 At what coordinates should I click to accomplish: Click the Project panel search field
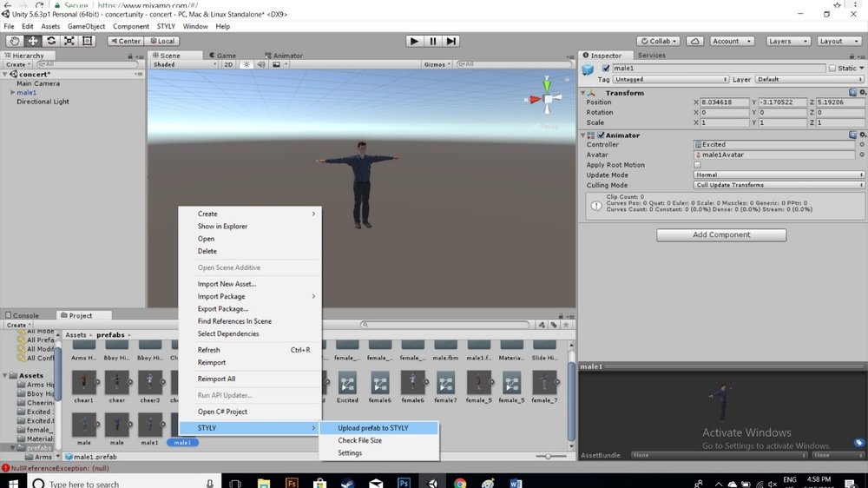click(x=444, y=325)
